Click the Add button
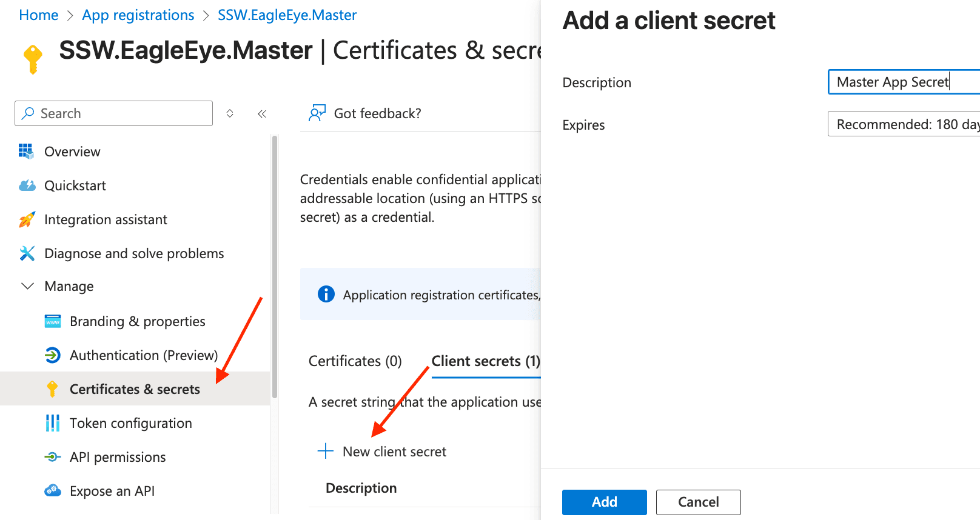Image resolution: width=980 pixels, height=520 pixels. [605, 502]
